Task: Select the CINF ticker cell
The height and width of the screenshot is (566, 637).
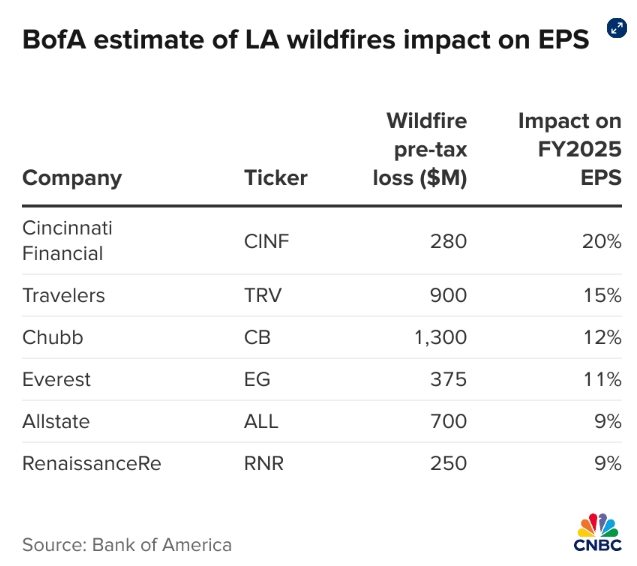Action: [266, 240]
